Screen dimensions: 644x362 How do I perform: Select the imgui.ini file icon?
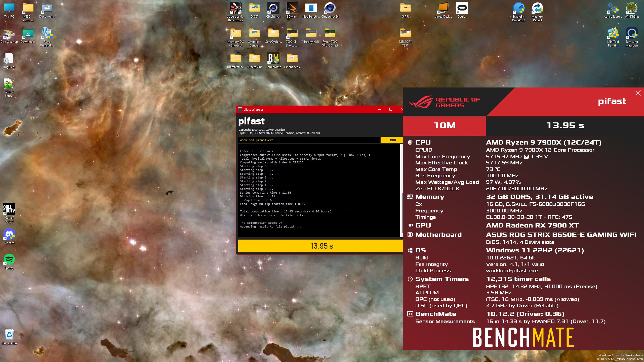pyautogui.click(x=9, y=61)
